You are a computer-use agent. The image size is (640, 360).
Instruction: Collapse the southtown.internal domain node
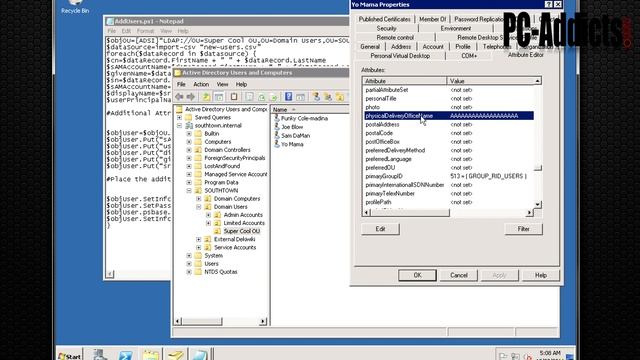click(x=179, y=126)
